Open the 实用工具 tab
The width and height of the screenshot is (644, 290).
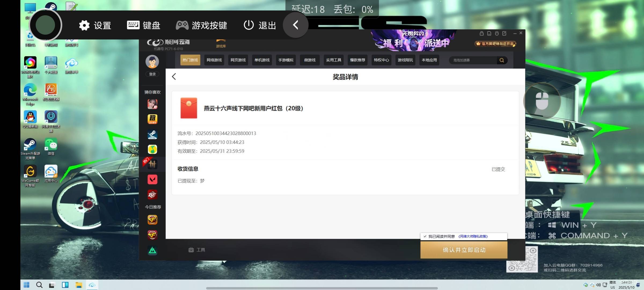tap(334, 60)
